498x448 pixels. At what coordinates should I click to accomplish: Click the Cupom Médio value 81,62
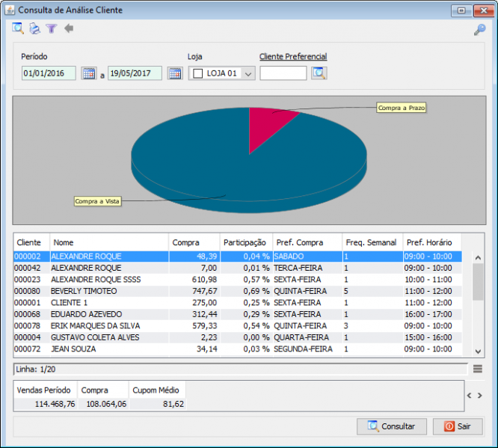point(158,404)
